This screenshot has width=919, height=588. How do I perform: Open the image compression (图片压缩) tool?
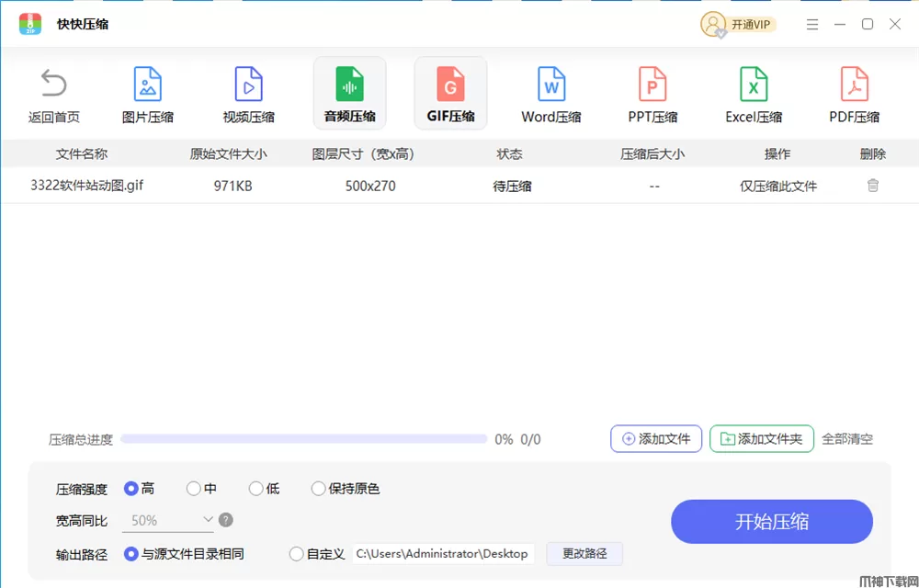coord(147,85)
